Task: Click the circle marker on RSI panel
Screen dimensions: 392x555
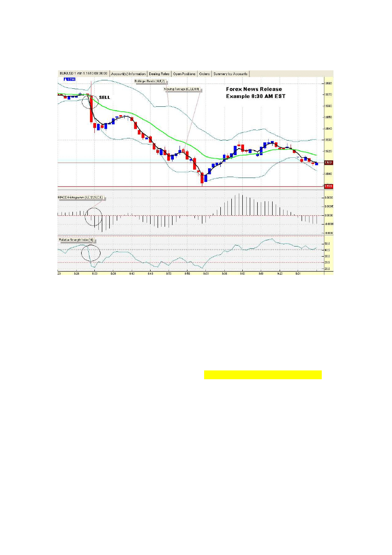Action: click(x=91, y=253)
